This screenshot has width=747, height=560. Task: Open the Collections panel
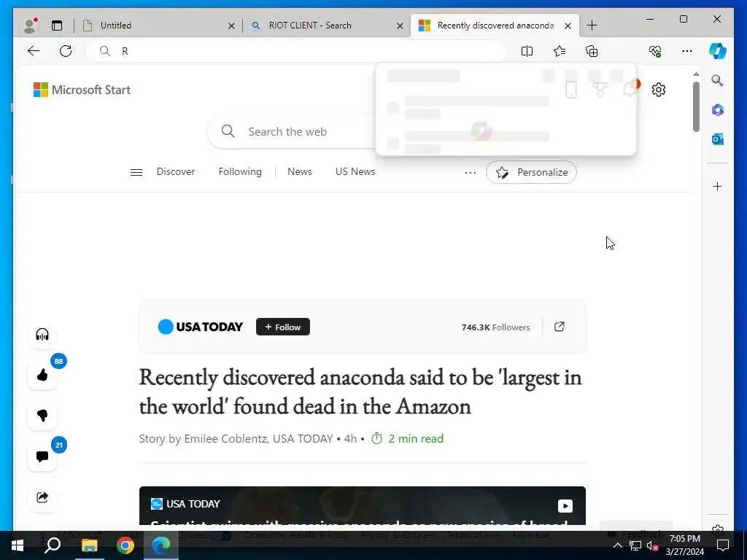coord(591,51)
